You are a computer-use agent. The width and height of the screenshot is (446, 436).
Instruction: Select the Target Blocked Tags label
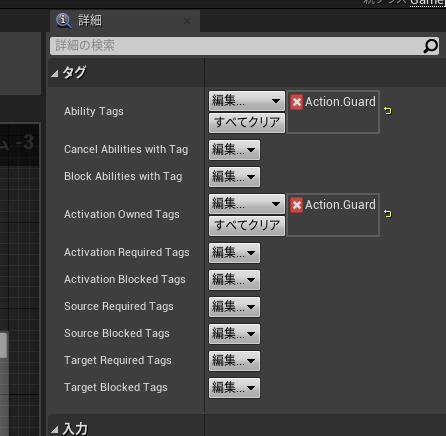coord(116,387)
